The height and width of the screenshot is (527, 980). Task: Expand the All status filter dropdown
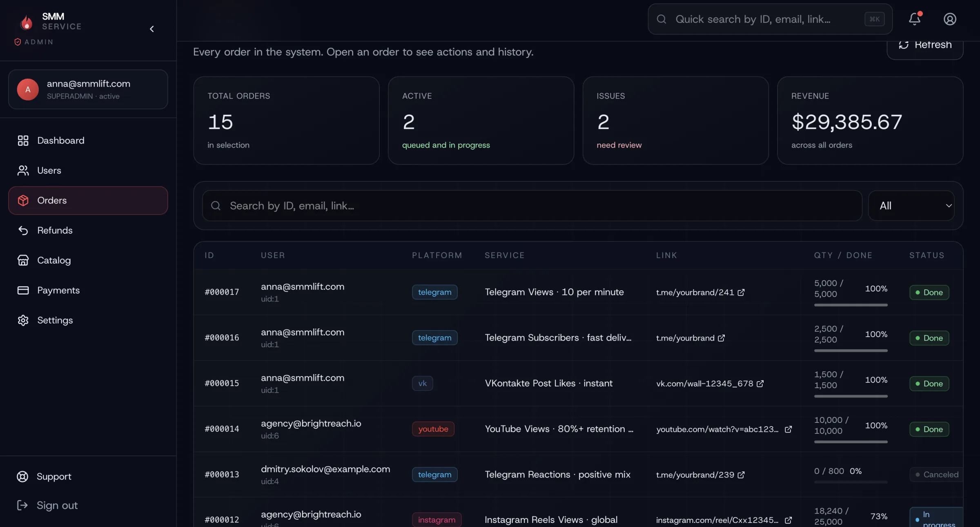coord(911,205)
